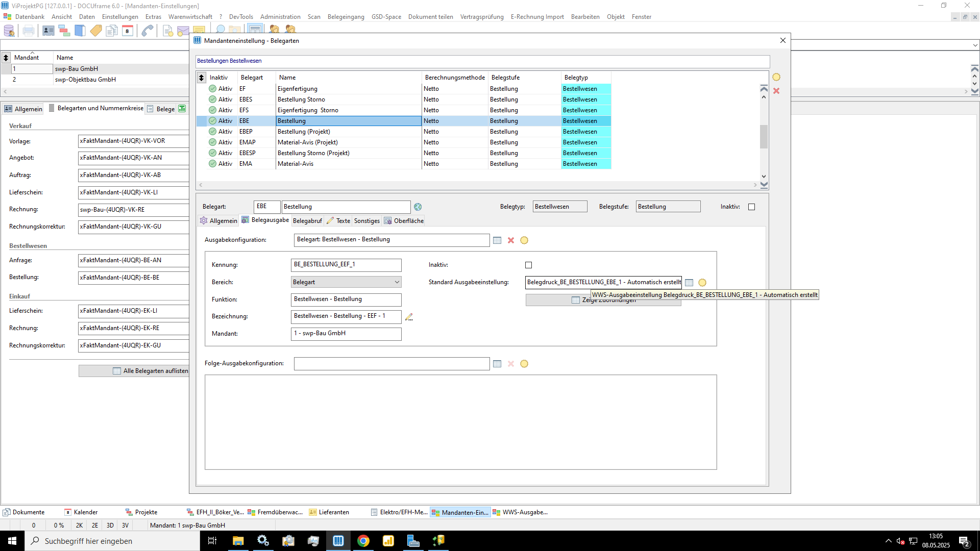Image resolution: width=980 pixels, height=551 pixels.
Task: Open table picker for Standard Ausgabeeinstellung
Action: (x=689, y=283)
